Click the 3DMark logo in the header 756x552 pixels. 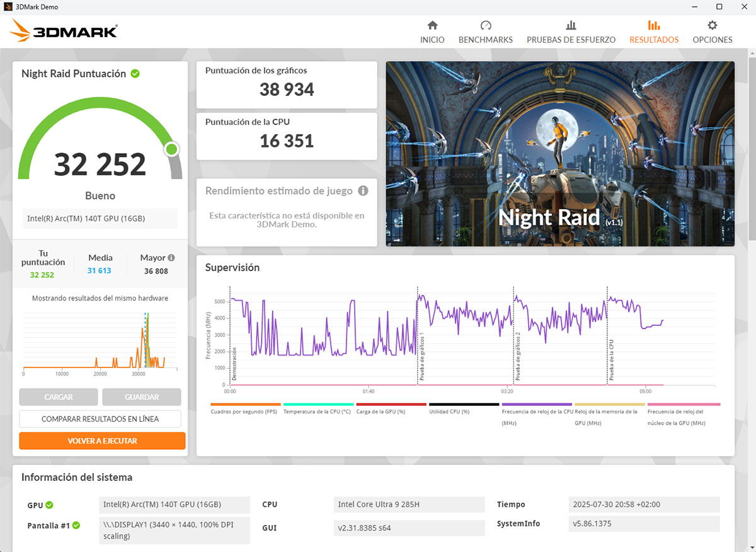pyautogui.click(x=64, y=30)
